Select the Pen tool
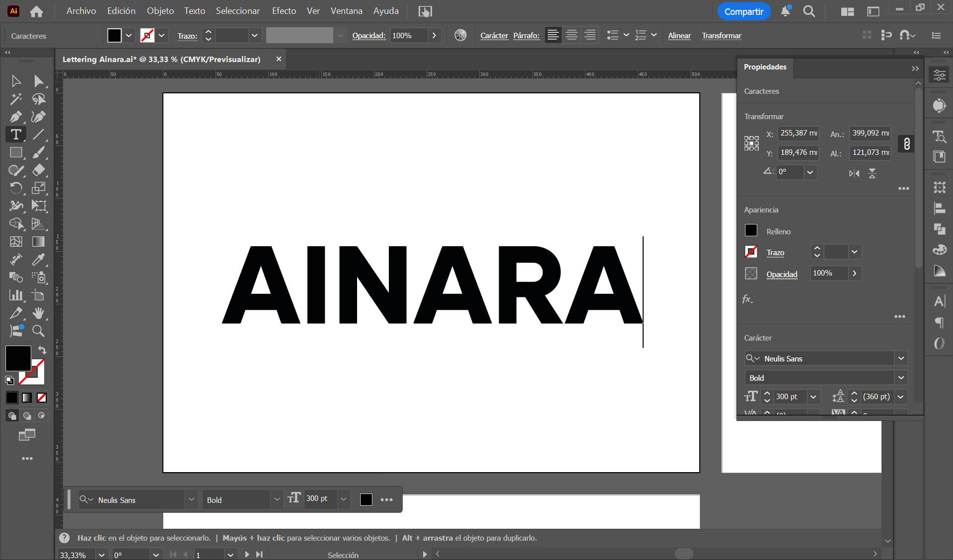 (x=16, y=117)
